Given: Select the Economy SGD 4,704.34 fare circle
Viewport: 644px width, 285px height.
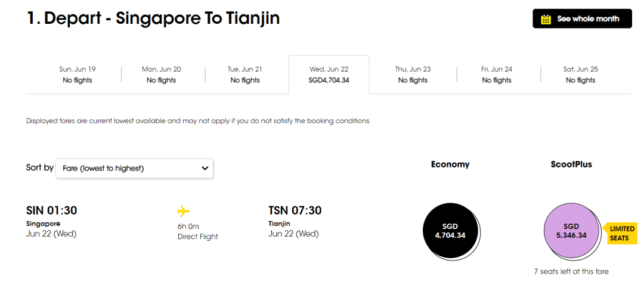Looking at the screenshot, I should coord(450,231).
